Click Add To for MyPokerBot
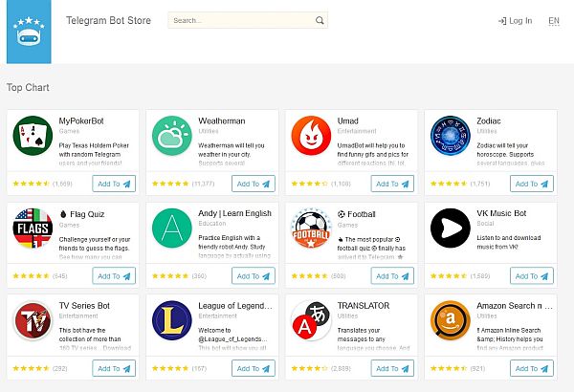This screenshot has width=574, height=392. click(114, 184)
